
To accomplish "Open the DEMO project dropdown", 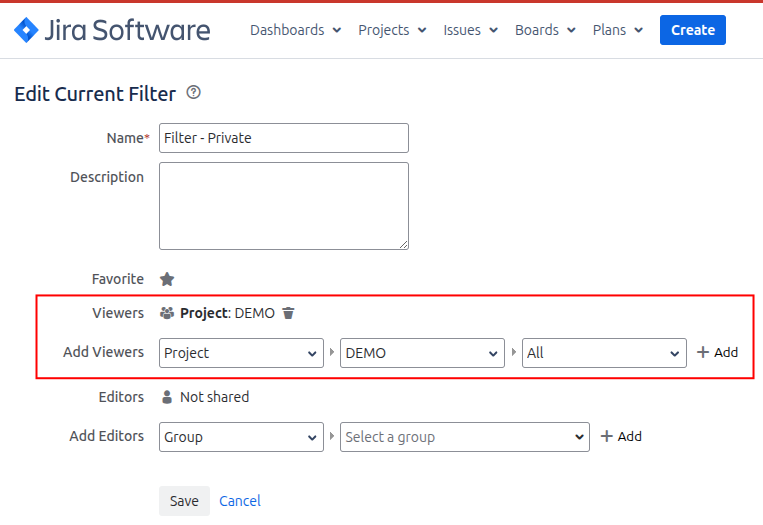I will (x=422, y=353).
